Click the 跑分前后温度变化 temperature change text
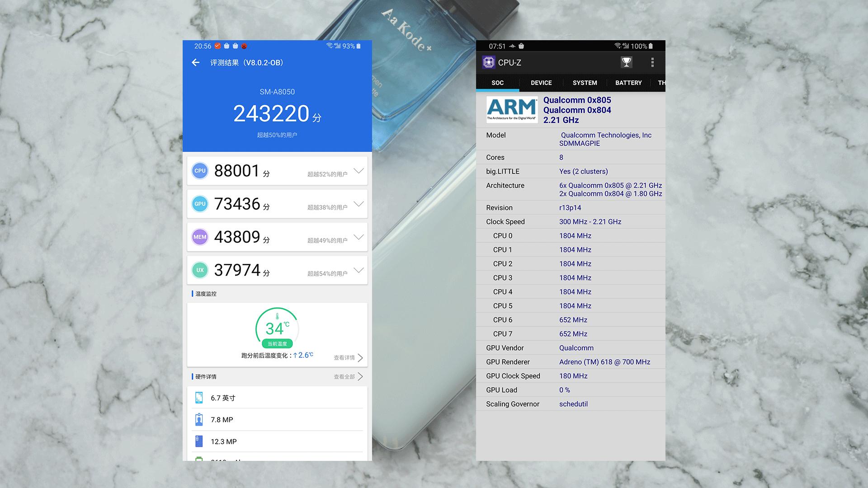Screen dimensions: 868x488 (277, 356)
